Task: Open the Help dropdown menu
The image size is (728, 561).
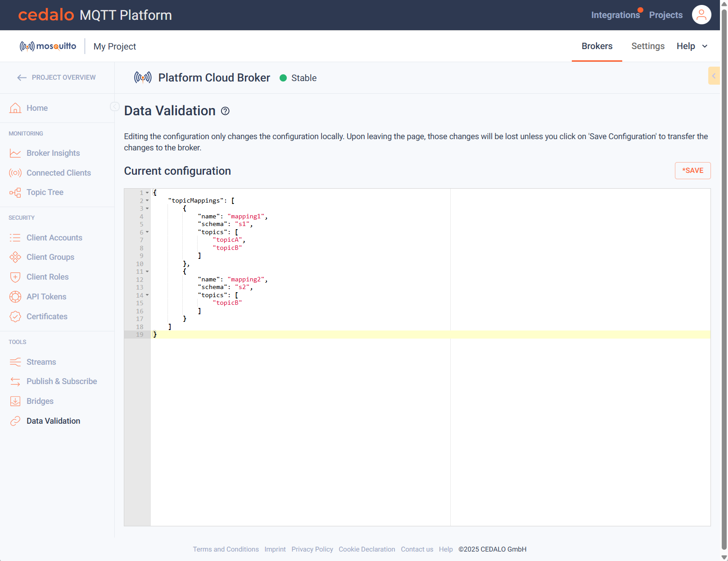Action: (692, 46)
